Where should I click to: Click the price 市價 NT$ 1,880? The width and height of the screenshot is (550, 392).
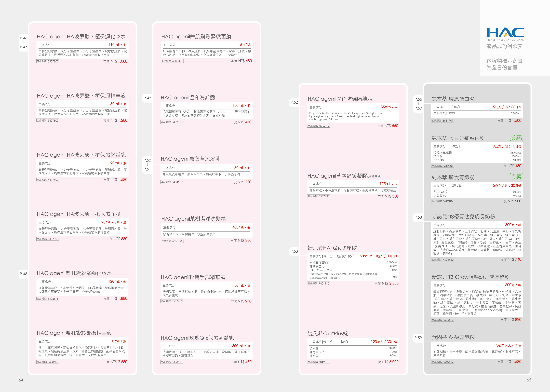[115, 299]
